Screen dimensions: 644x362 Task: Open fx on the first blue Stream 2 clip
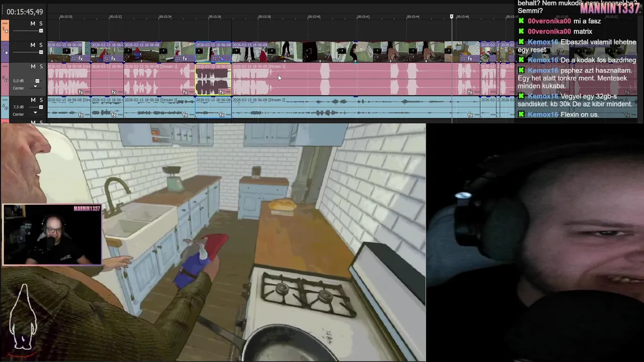coord(80,115)
